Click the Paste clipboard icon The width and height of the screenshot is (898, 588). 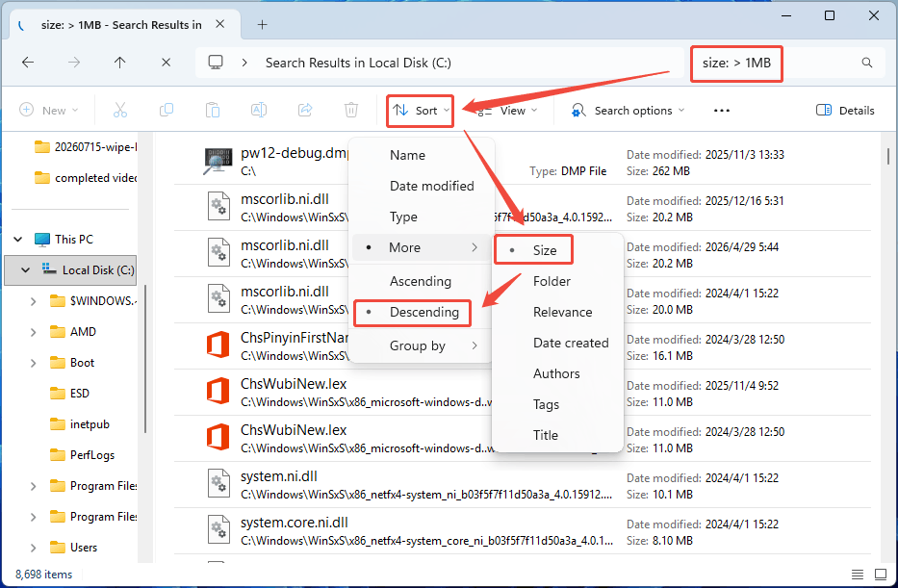213,110
